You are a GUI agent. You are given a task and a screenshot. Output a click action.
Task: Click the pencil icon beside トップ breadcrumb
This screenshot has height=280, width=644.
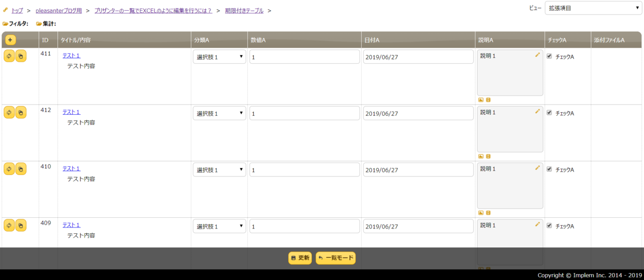point(5,10)
